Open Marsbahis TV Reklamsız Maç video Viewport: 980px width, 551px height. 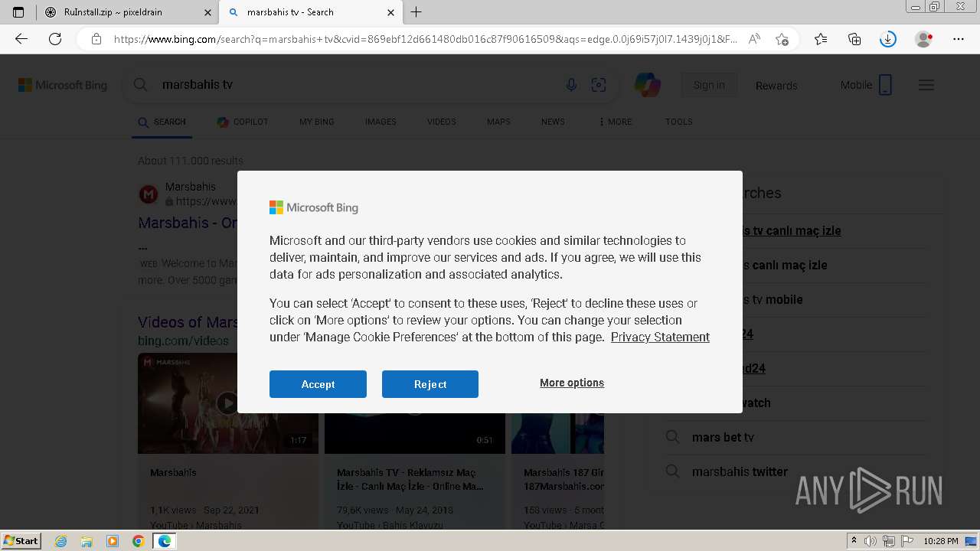(410, 479)
